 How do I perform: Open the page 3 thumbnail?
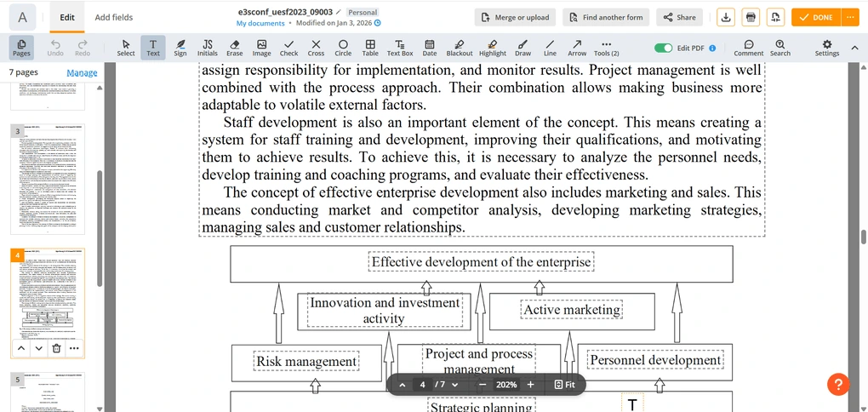tap(49, 180)
